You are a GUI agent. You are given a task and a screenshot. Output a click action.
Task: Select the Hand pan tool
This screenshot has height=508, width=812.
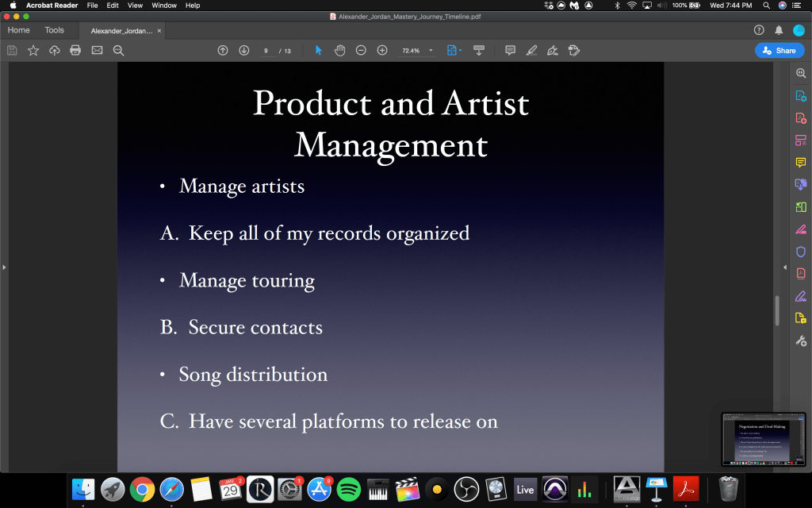[339, 50]
